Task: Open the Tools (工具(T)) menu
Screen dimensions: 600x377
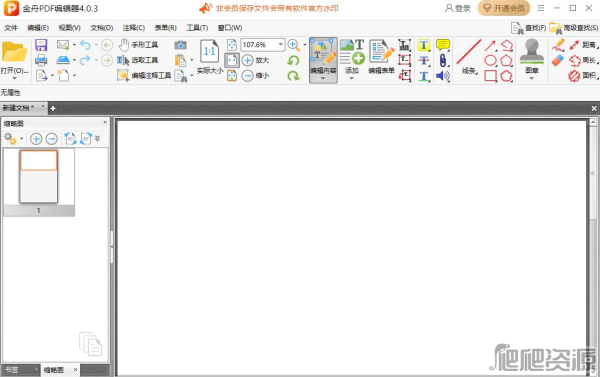Action: 197,28
